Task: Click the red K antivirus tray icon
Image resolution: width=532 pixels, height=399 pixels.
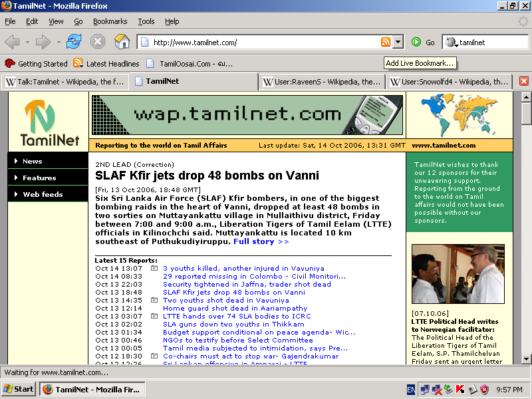Action: tap(460, 390)
